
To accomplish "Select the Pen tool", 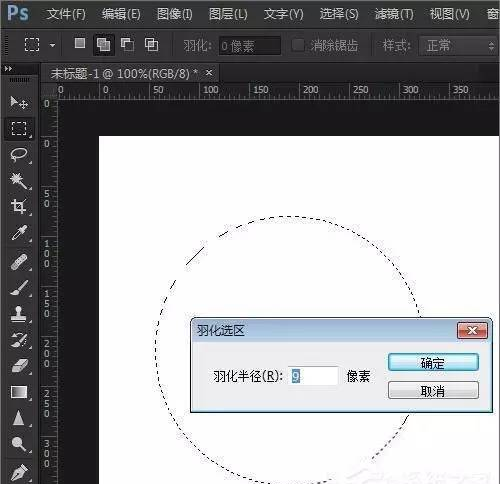I will pos(19,472).
